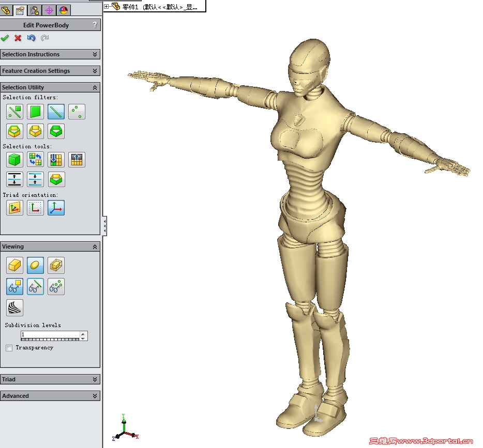Viewport: 483px width, 448px height.
Task: Toggle face visibility glasses icon
Action: tap(15, 287)
